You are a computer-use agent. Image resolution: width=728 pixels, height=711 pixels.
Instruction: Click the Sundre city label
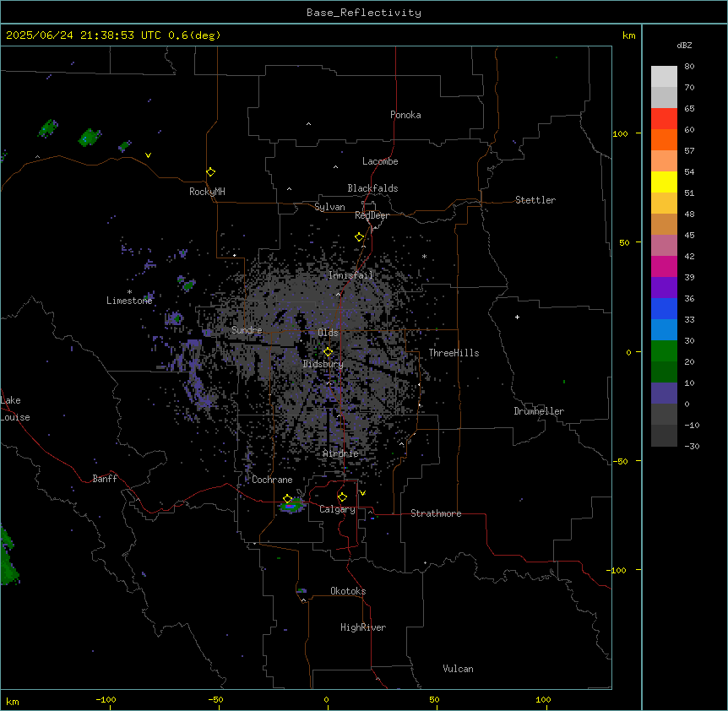coord(247,330)
